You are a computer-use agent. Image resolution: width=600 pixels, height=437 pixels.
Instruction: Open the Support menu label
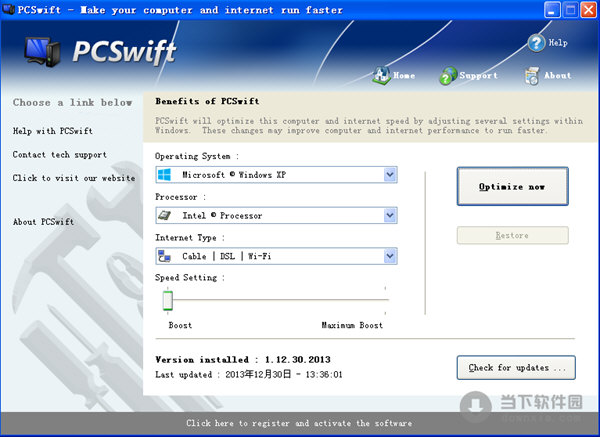pyautogui.click(x=478, y=75)
